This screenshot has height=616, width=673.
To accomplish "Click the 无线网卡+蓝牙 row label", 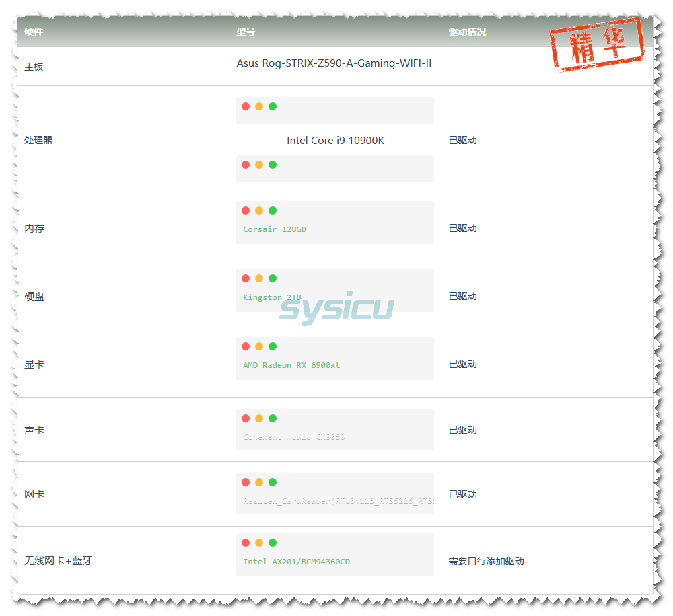I will (59, 561).
